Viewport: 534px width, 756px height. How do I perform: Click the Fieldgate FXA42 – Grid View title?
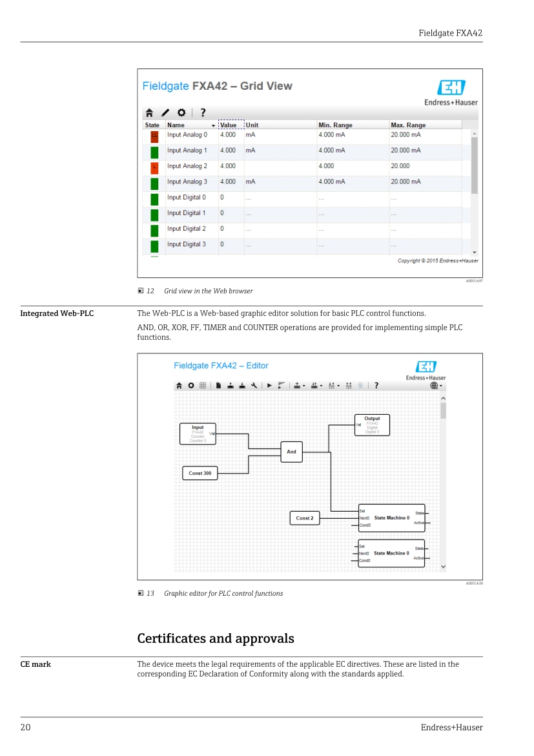(218, 86)
